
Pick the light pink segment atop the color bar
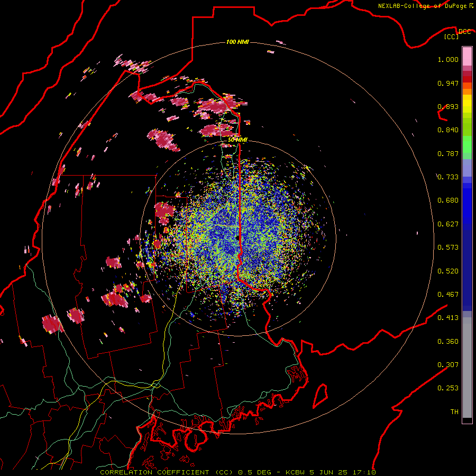467,56
